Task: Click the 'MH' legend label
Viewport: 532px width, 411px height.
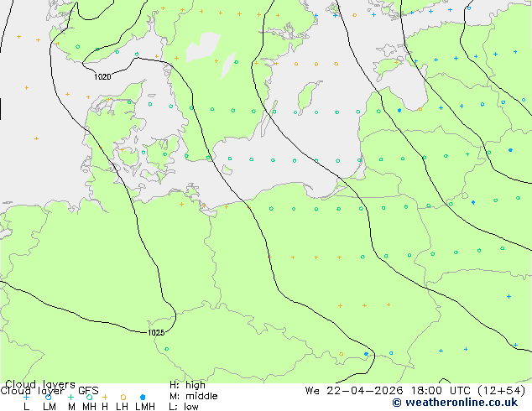Action: point(89,406)
